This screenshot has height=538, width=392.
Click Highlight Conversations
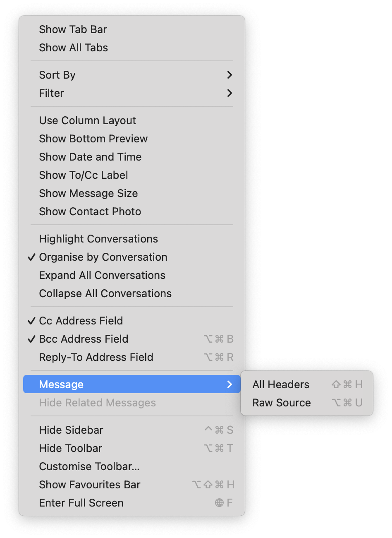click(98, 239)
